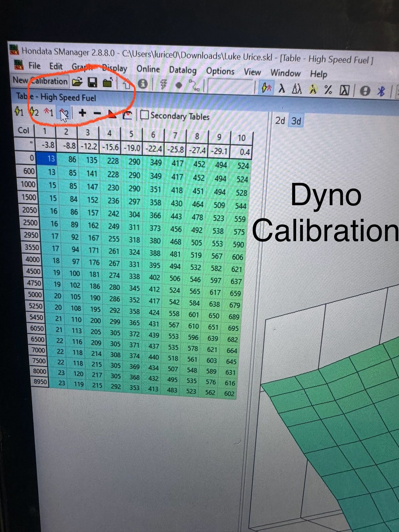Screen dimensions: 399x532
Task: Select the lambda tables toolbar icon
Action: (x=281, y=89)
